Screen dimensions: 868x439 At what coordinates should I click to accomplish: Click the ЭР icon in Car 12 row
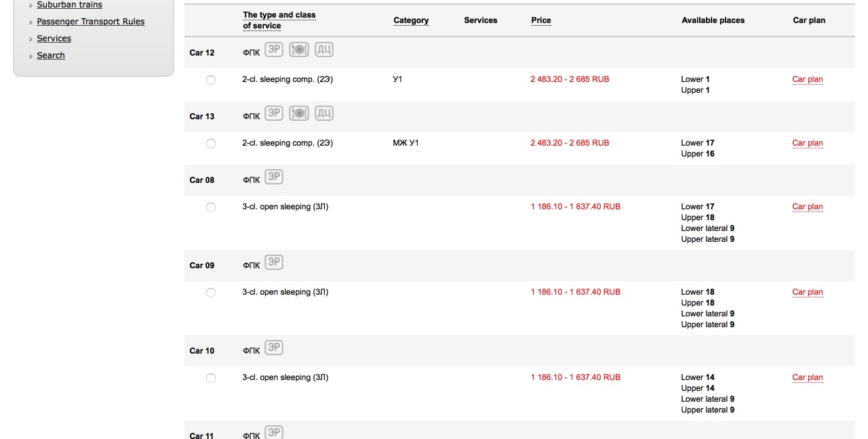pyautogui.click(x=274, y=49)
